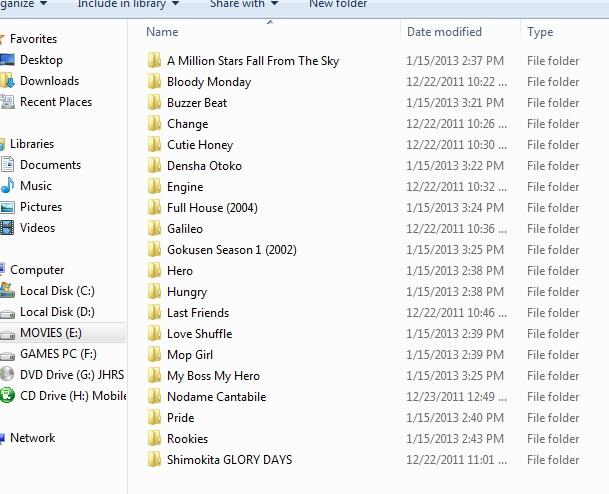Image resolution: width=609 pixels, height=494 pixels.
Task: Click the CD Drive (H:) green icon
Action: (x=7, y=395)
